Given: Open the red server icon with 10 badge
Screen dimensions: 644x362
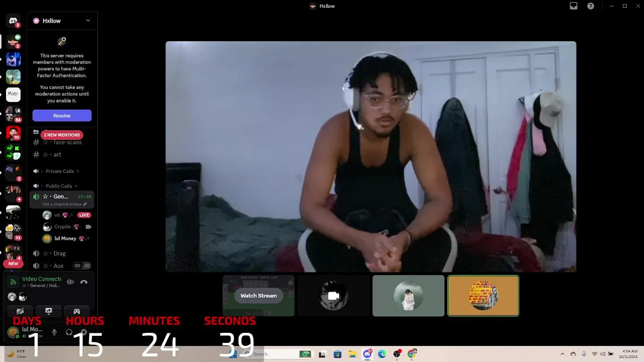Looking at the screenshot, I should [13, 133].
